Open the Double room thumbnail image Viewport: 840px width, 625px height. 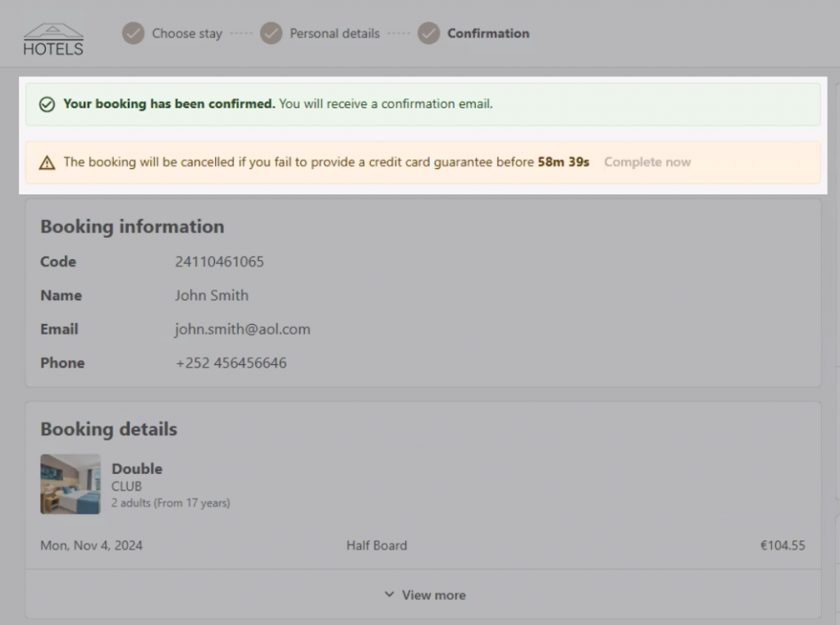71,484
